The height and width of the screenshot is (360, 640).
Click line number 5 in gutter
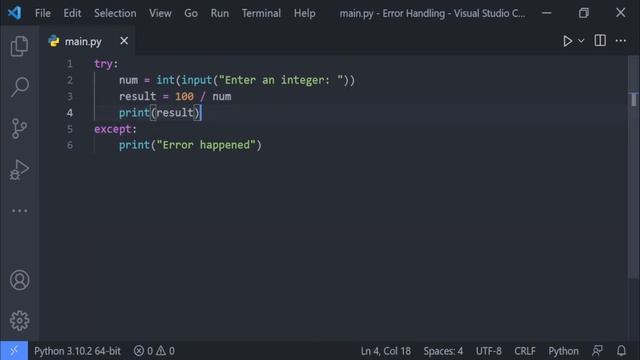tap(70, 129)
